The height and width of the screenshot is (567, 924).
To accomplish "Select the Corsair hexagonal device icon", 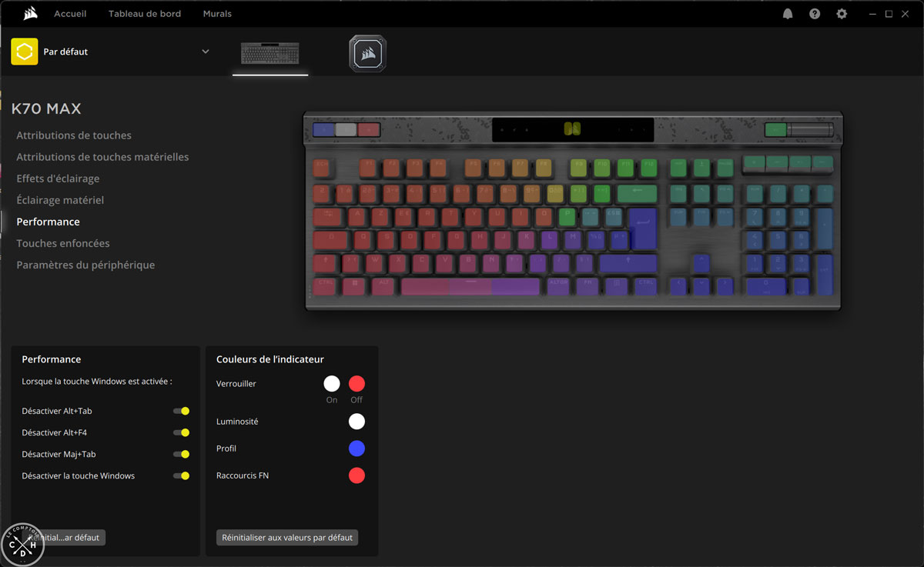I will coord(367,53).
